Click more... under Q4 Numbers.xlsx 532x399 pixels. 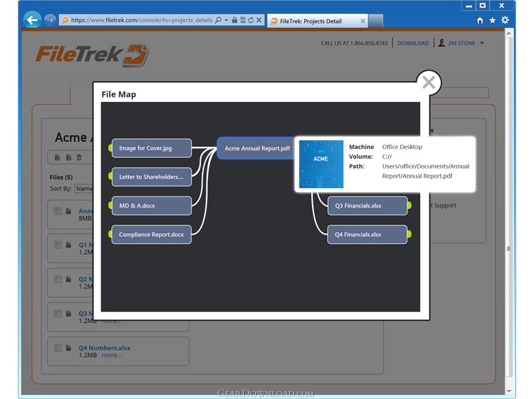(x=111, y=355)
